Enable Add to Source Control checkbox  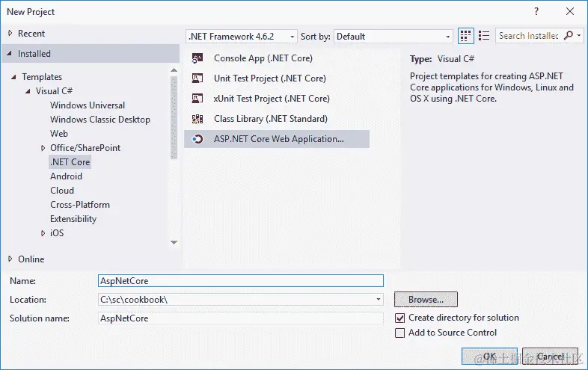pos(399,333)
